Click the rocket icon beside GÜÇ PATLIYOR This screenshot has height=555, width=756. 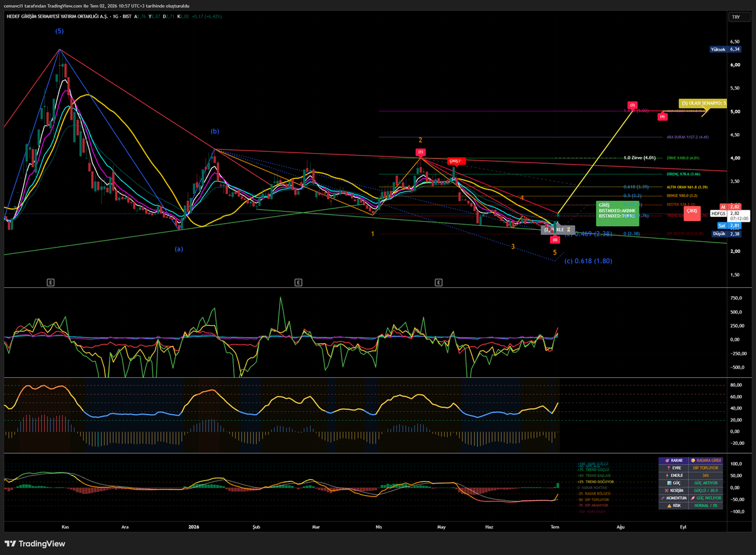pos(694,498)
